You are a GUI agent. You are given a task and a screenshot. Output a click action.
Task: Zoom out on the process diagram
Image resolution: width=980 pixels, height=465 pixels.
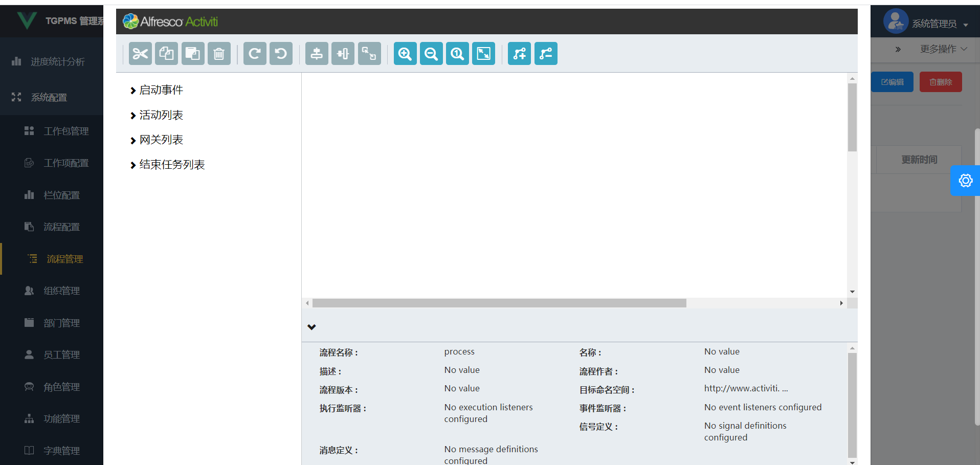(431, 53)
